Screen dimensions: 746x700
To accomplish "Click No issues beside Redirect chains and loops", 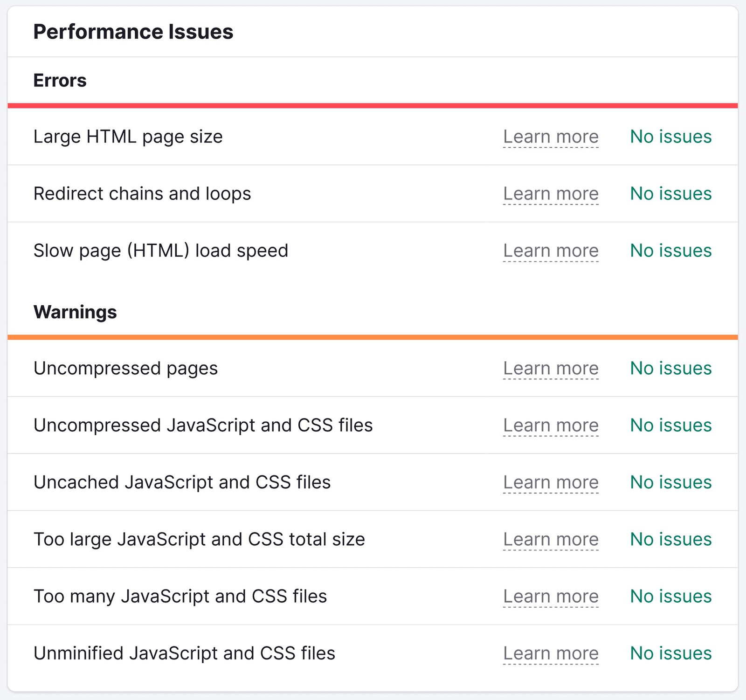I will [670, 193].
